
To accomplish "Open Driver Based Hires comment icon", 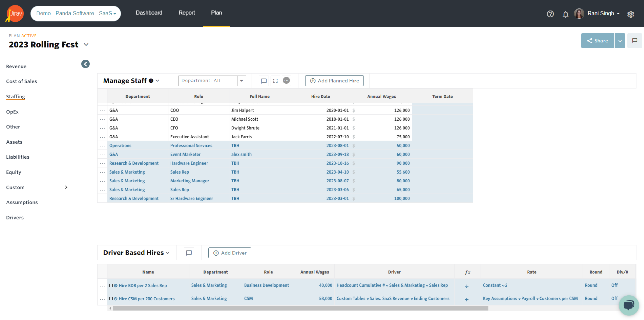I will click(189, 253).
